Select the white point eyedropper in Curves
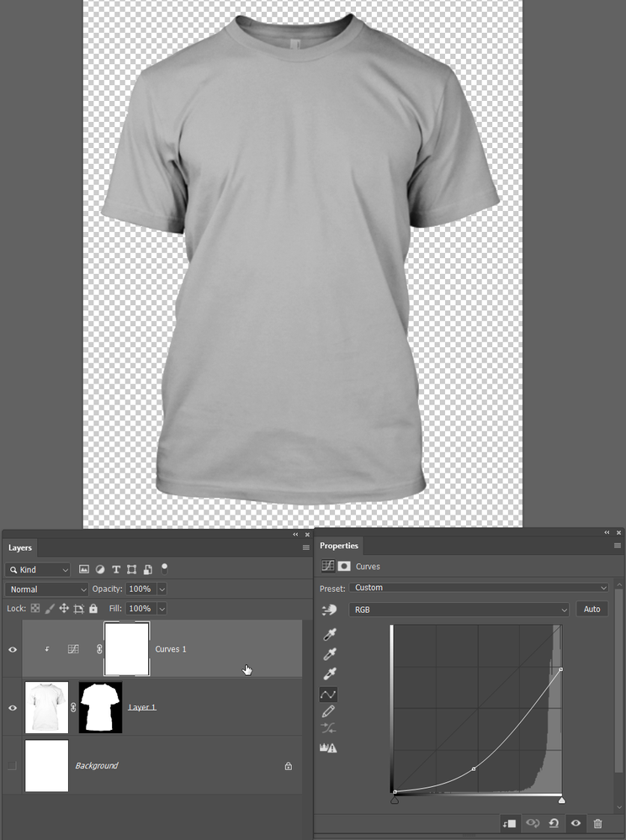This screenshot has width=626, height=840. coord(330,674)
